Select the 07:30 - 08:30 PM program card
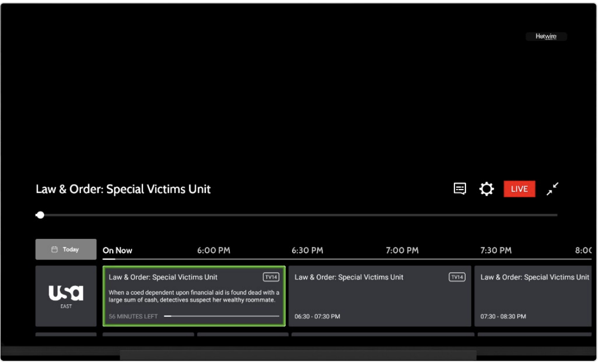Screen dimensions: 598x364 point(533,296)
